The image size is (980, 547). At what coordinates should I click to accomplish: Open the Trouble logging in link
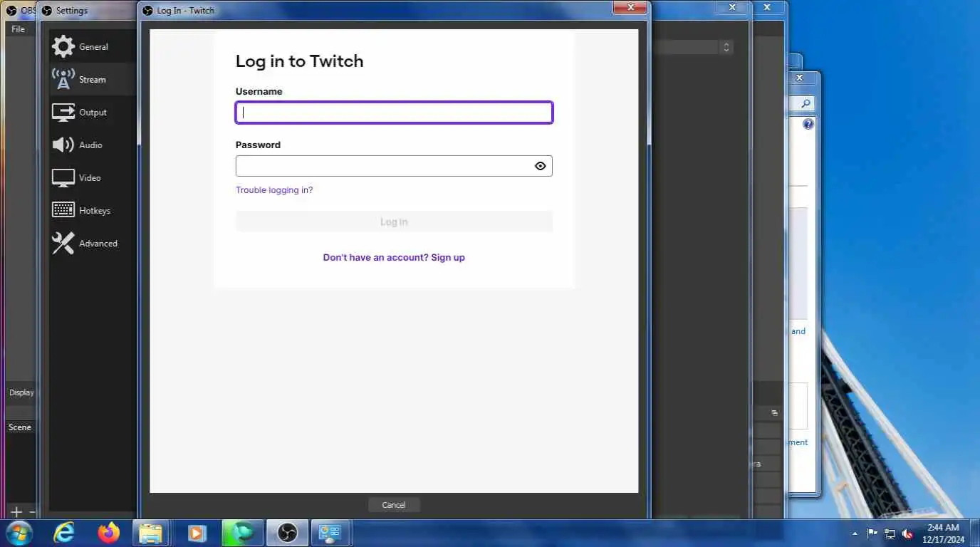click(x=274, y=190)
